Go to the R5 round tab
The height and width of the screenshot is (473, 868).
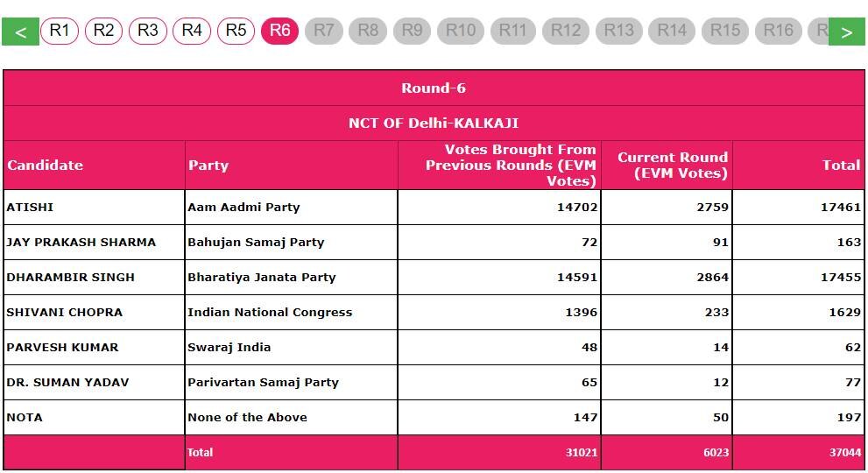click(236, 31)
